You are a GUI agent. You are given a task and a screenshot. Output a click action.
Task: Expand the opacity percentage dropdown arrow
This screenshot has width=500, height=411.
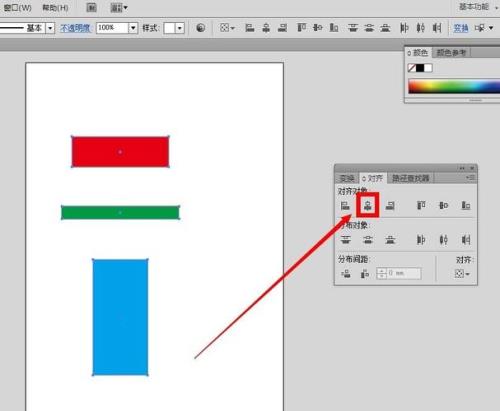pos(133,28)
